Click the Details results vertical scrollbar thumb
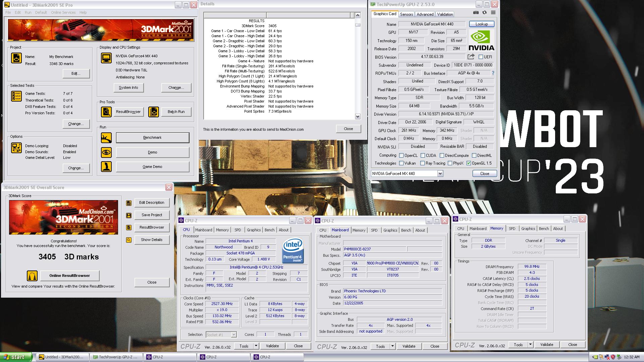This screenshot has width=644, height=362. point(358,25)
